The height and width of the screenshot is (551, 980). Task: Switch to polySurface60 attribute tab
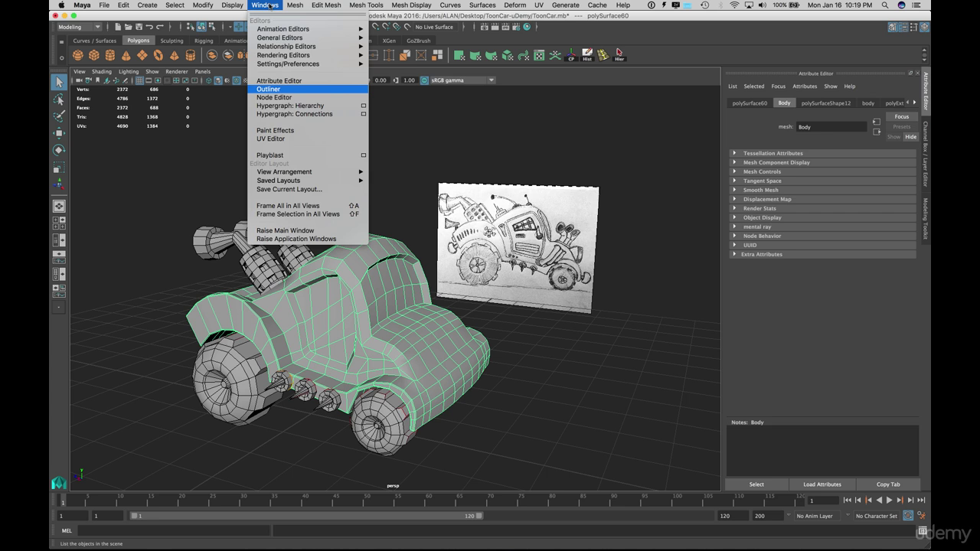[x=750, y=103]
